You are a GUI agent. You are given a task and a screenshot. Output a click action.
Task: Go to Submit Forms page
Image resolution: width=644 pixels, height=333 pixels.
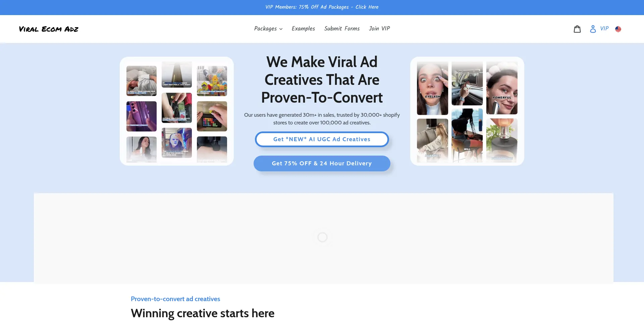click(x=342, y=29)
